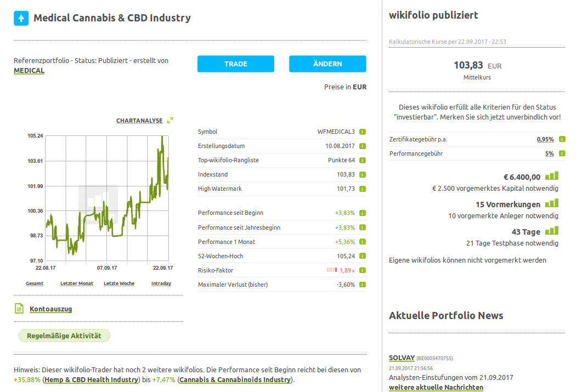582x392 pixels.
Task: Click info icon for Performance seit Jahresbeginn
Action: [x=363, y=228]
